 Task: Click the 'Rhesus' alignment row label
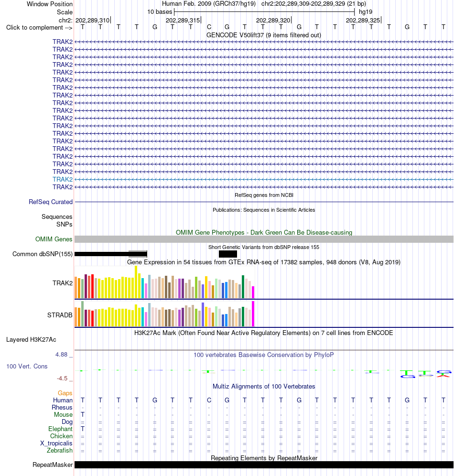pos(62,407)
